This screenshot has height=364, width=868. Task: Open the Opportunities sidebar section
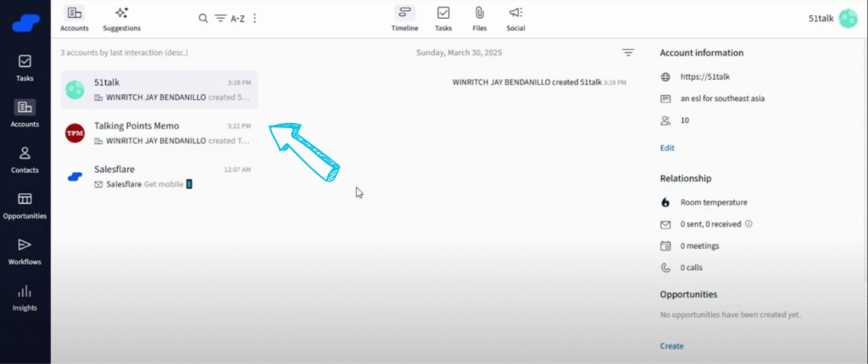[x=25, y=204]
